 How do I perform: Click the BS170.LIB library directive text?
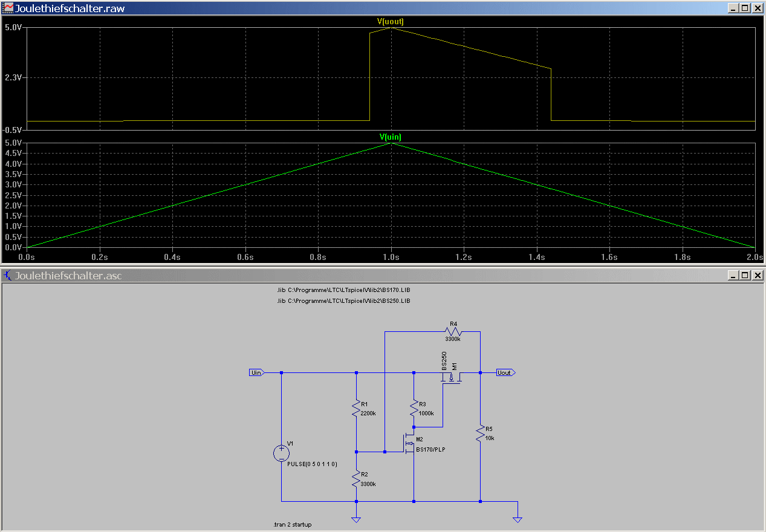coord(343,290)
